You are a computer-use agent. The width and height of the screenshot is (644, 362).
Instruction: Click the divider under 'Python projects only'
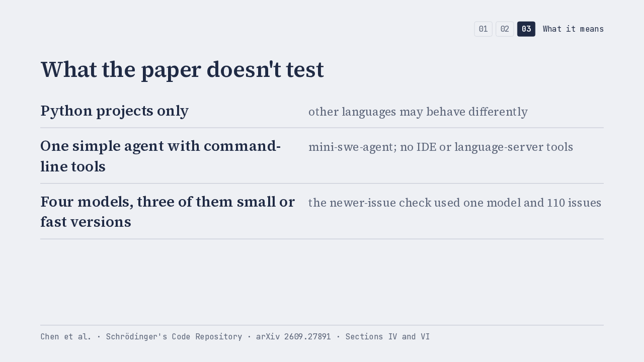click(322, 128)
